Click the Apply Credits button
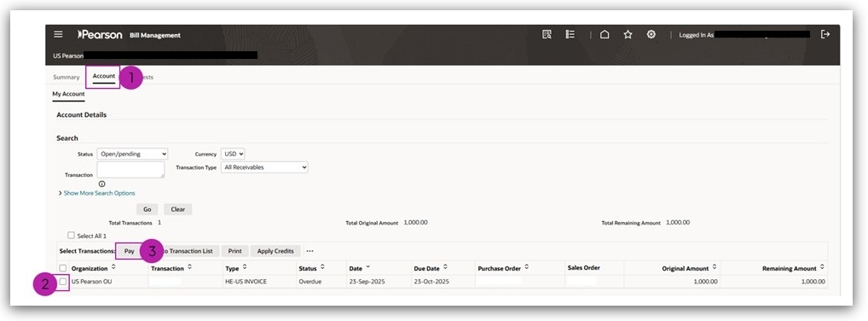Image resolution: width=868 pixels, height=321 pixels. (x=275, y=251)
